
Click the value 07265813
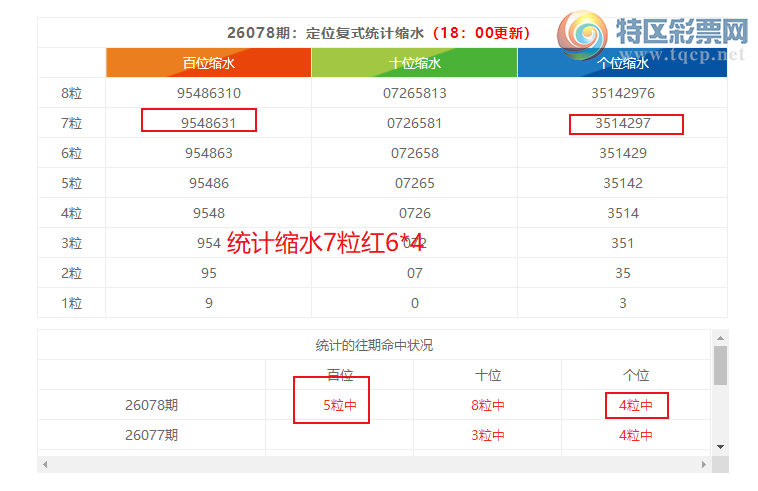[x=415, y=93]
